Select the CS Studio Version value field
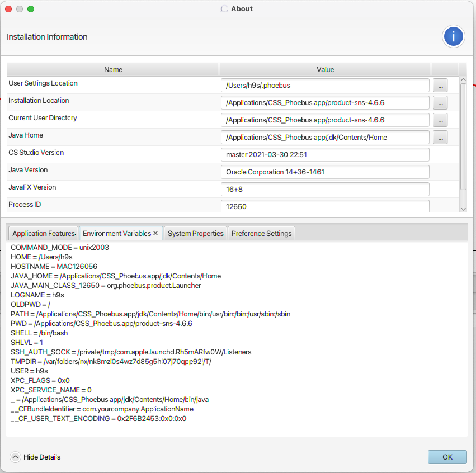Image resolution: width=476 pixels, height=473 pixels. 326,154
